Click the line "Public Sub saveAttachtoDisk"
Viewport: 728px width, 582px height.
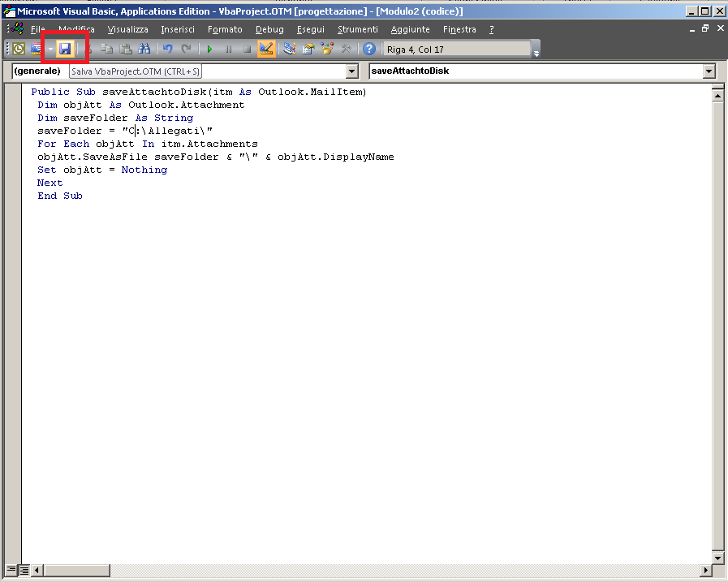pos(199,92)
